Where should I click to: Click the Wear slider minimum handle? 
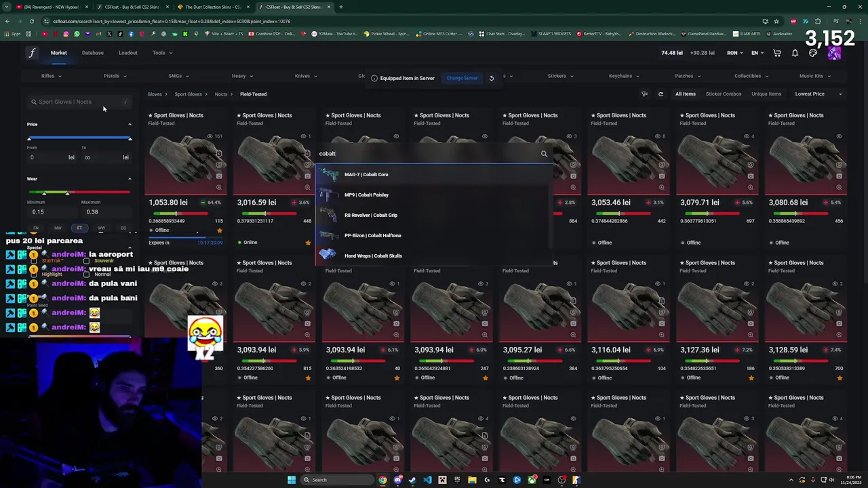[x=45, y=193]
